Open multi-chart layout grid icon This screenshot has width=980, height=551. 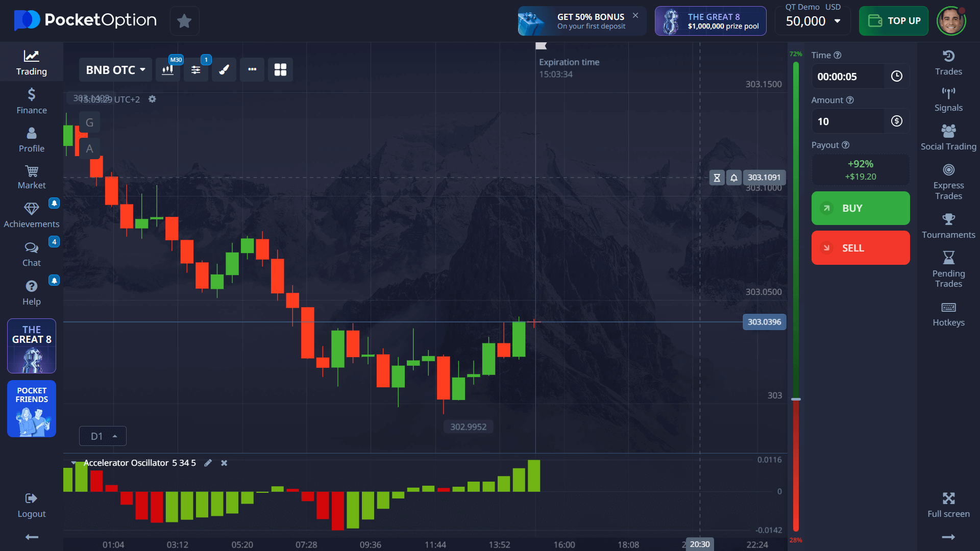click(280, 70)
